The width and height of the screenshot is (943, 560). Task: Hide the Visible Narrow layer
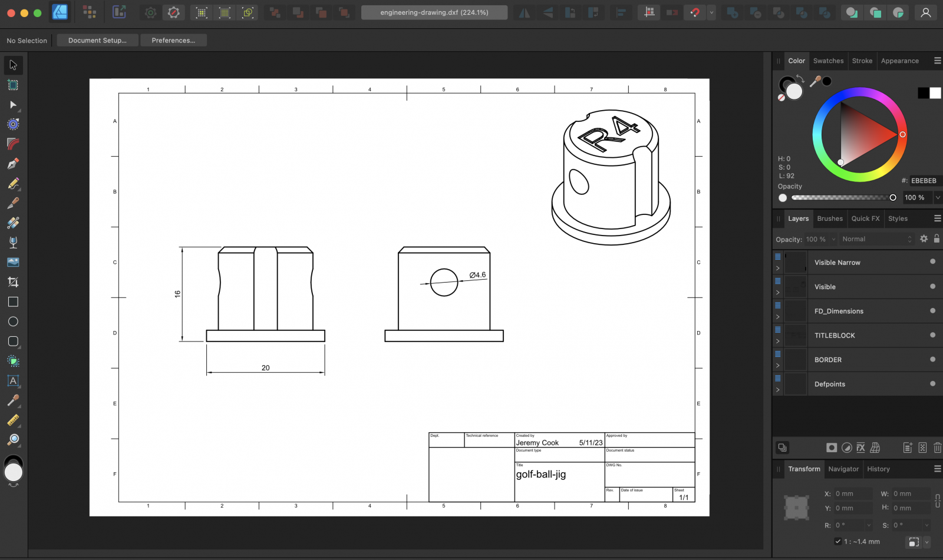coord(932,261)
